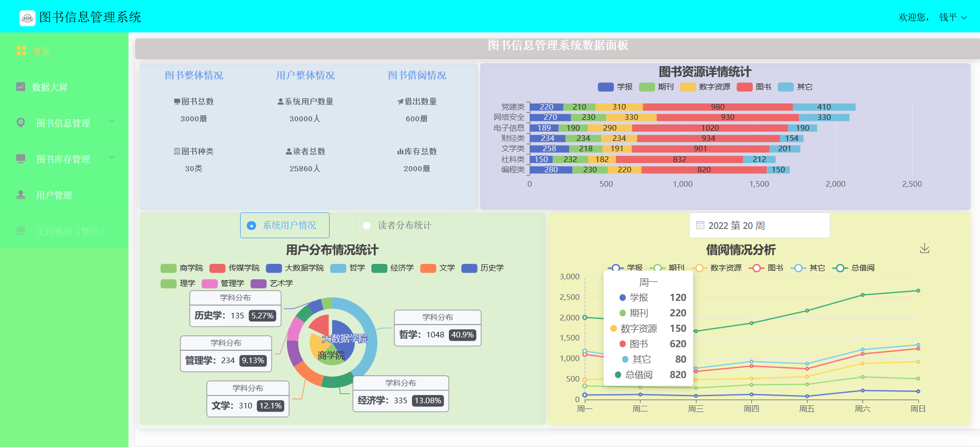Toggle 学报 line in borrowing legend
The height and width of the screenshot is (447, 980).
[625, 268]
